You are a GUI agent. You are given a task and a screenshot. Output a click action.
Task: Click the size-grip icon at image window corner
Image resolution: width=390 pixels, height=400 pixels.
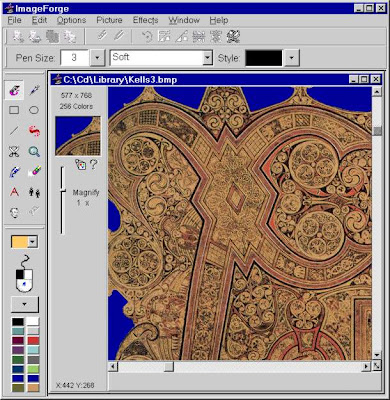377,366
